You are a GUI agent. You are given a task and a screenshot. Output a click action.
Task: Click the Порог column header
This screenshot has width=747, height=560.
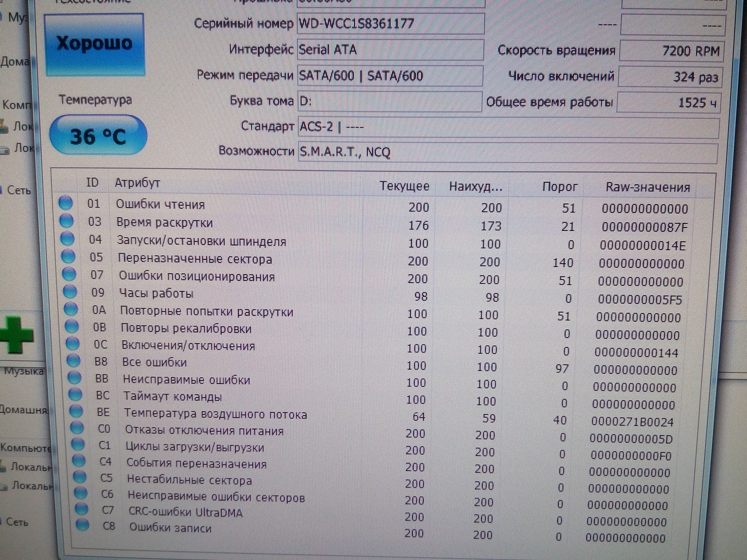click(560, 187)
